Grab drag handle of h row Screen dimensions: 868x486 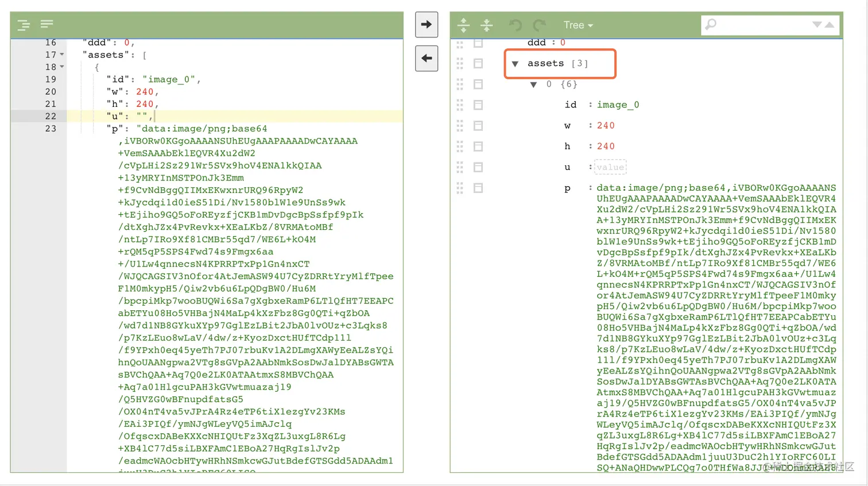point(460,146)
